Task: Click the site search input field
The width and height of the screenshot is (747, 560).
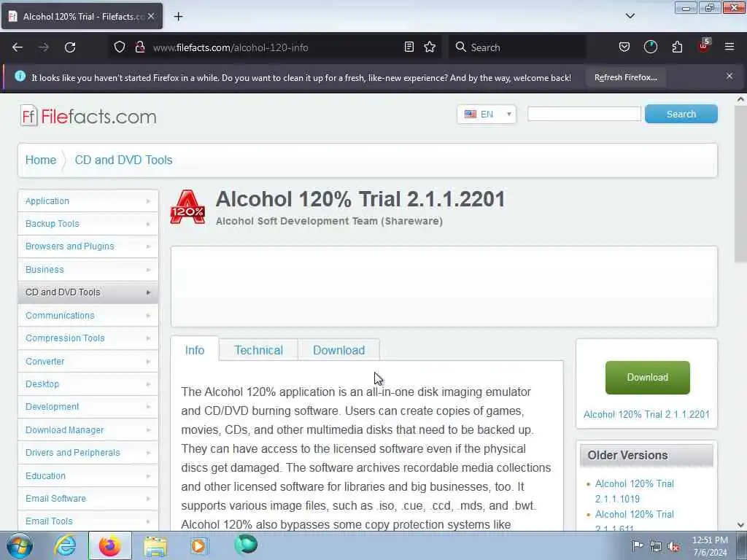Action: point(584,114)
